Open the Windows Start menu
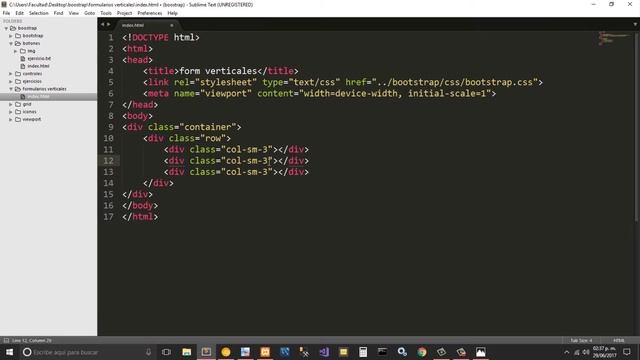Screen dimensions: 640x360 coord(9,352)
